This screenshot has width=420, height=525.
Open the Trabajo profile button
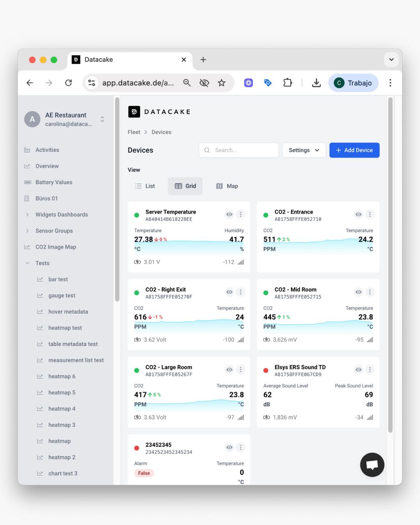(353, 83)
